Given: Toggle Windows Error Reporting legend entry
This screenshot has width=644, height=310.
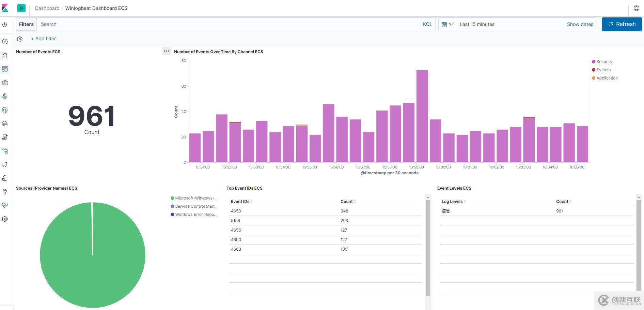Looking at the screenshot, I should pyautogui.click(x=194, y=215).
